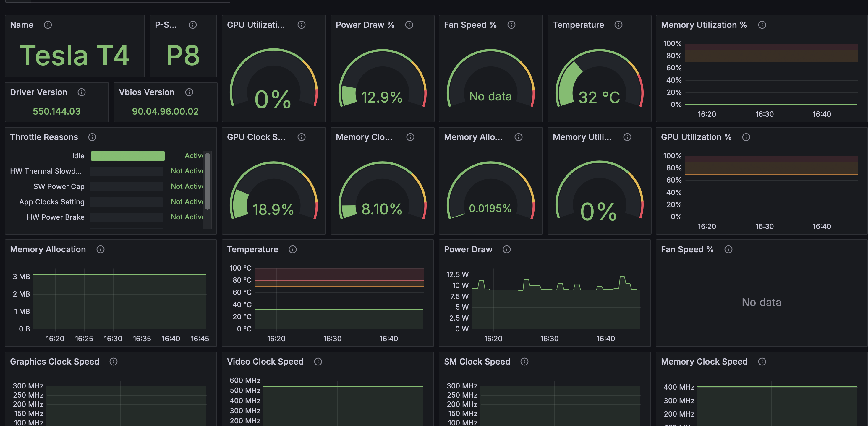Click the 16:45 label on Memory Allocation axis
Image resolution: width=868 pixels, height=426 pixels.
[x=200, y=339]
